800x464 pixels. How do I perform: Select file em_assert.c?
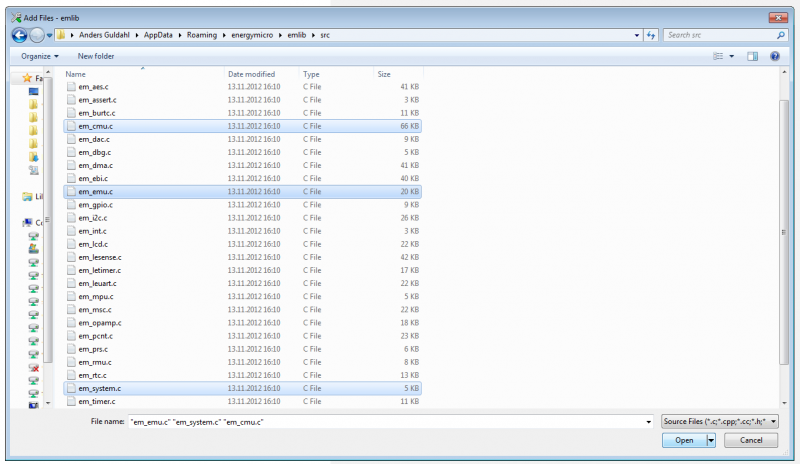tap(242, 100)
